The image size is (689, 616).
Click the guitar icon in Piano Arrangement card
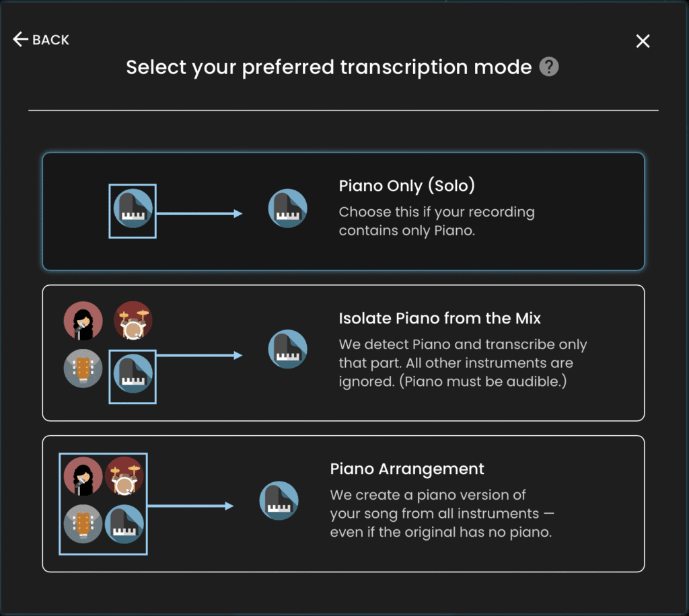tap(83, 524)
